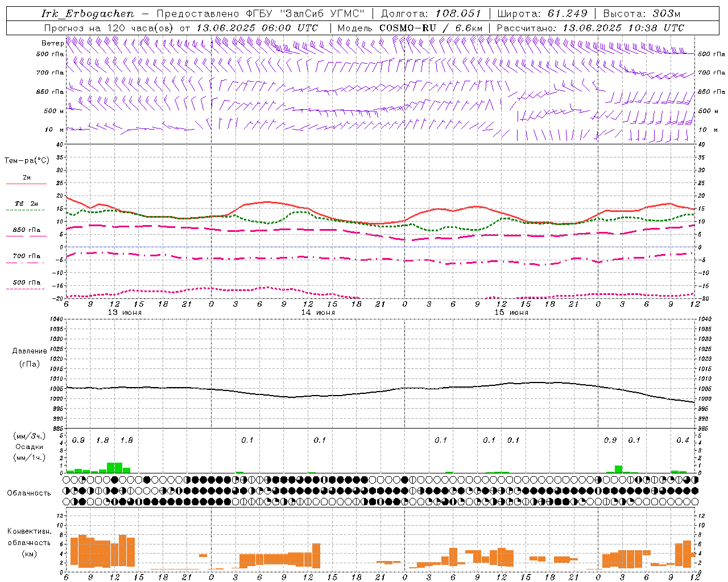This screenshot has height=582, width=728.
Task: Click '1040' on left pressure axis
Action: pyautogui.click(x=57, y=319)
